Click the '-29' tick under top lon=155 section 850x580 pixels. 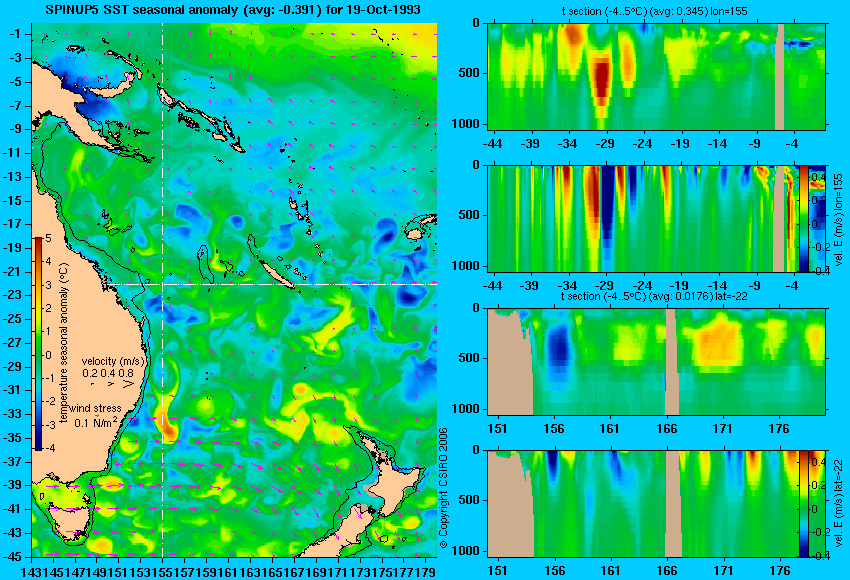click(605, 144)
